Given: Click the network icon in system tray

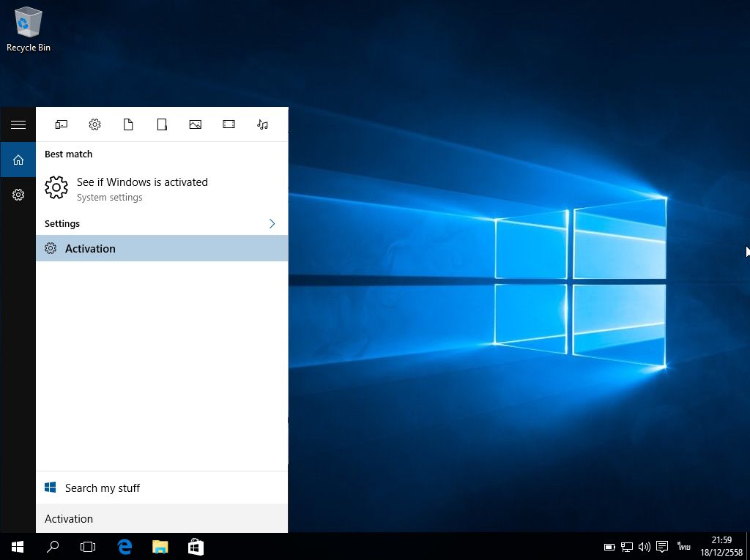Looking at the screenshot, I should (627, 547).
